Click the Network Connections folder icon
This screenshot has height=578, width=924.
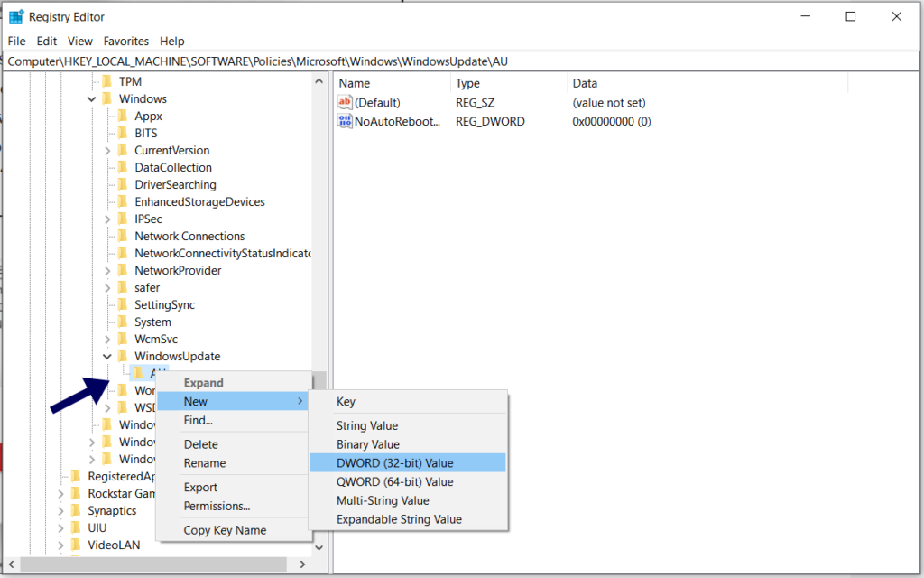tap(124, 236)
